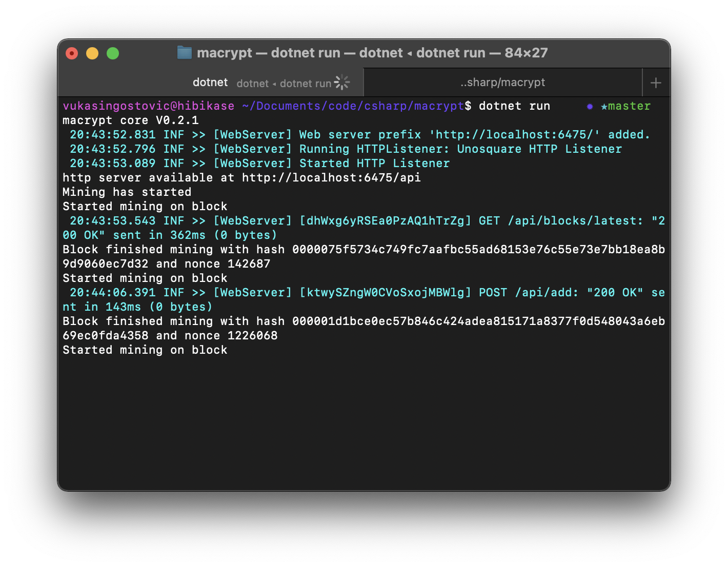Click the green fullscreen window button
The image size is (728, 567).
click(113, 53)
